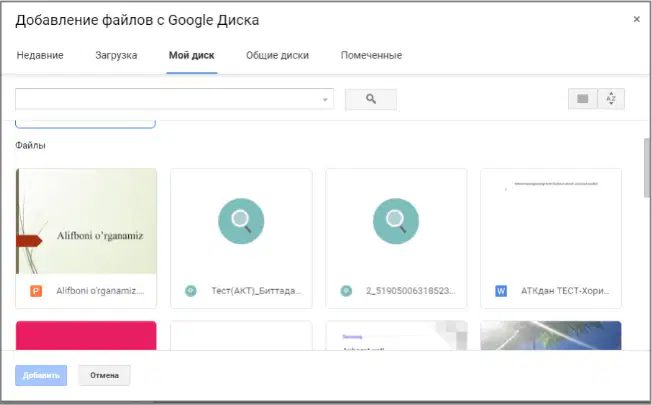Screen dimensions: 652x405
Task: Close the Google Drive dialog
Action: 636,19
